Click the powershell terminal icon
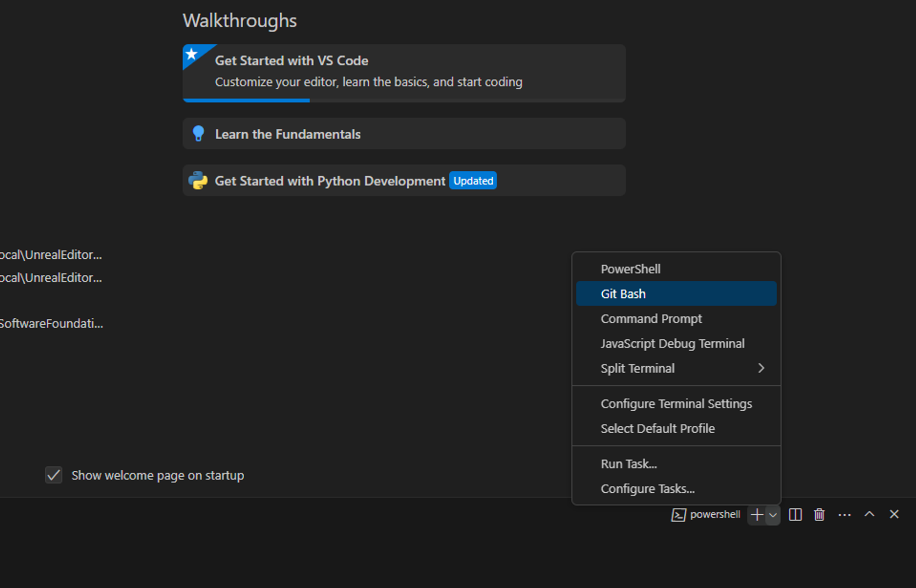 click(678, 515)
